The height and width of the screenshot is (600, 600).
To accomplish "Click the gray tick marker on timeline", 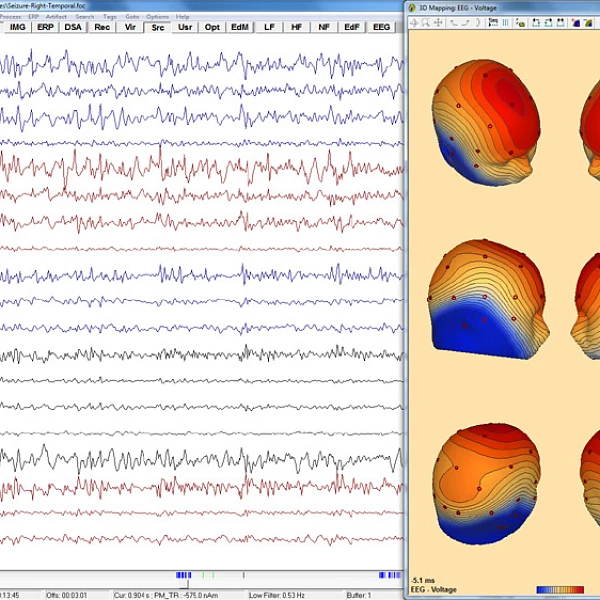I will coord(243,575).
